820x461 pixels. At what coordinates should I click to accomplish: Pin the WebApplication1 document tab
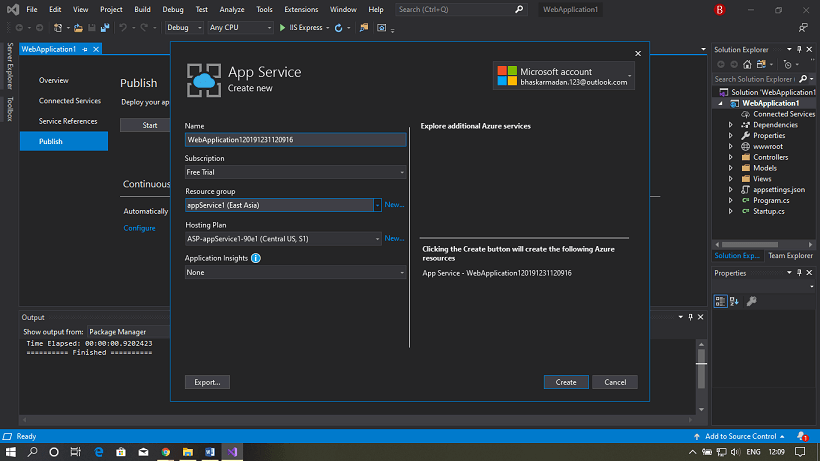pos(85,49)
